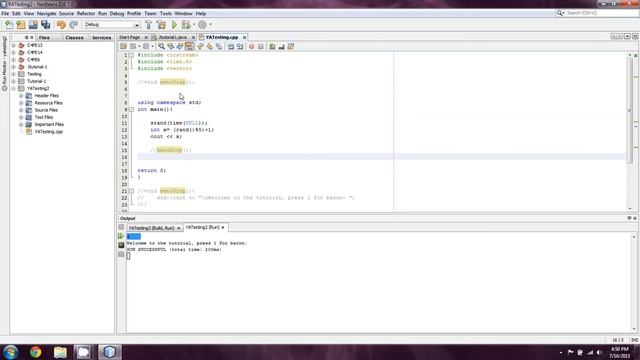640x360 pixels.
Task: Click the Comment lines icon
Action: [x=272, y=47]
